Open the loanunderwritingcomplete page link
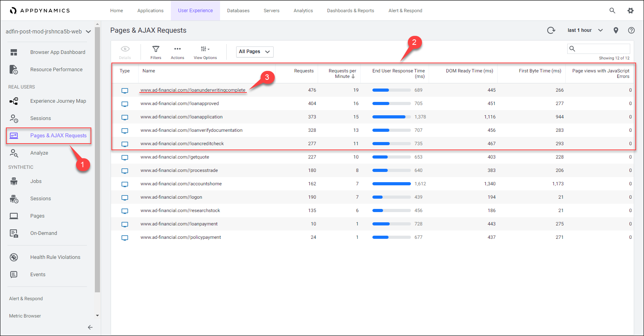Viewport: 644px width, 336px height. [x=193, y=90]
